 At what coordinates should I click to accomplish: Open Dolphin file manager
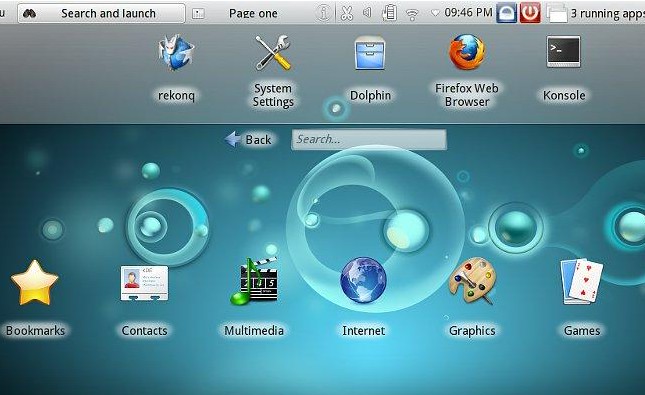point(370,53)
